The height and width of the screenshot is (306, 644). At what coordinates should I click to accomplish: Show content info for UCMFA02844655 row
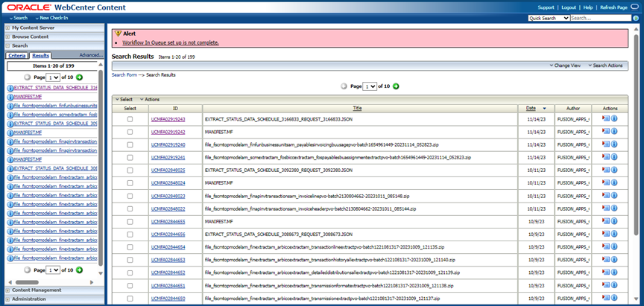click(614, 221)
